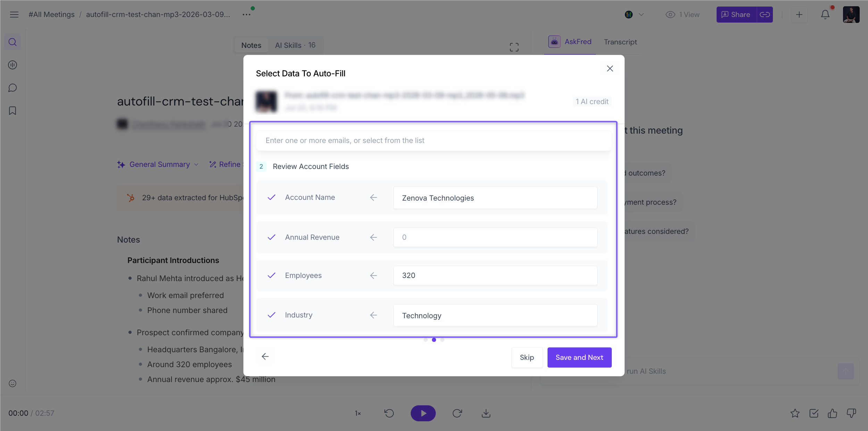868x431 pixels.
Task: Play the meeting recording
Action: pyautogui.click(x=423, y=413)
